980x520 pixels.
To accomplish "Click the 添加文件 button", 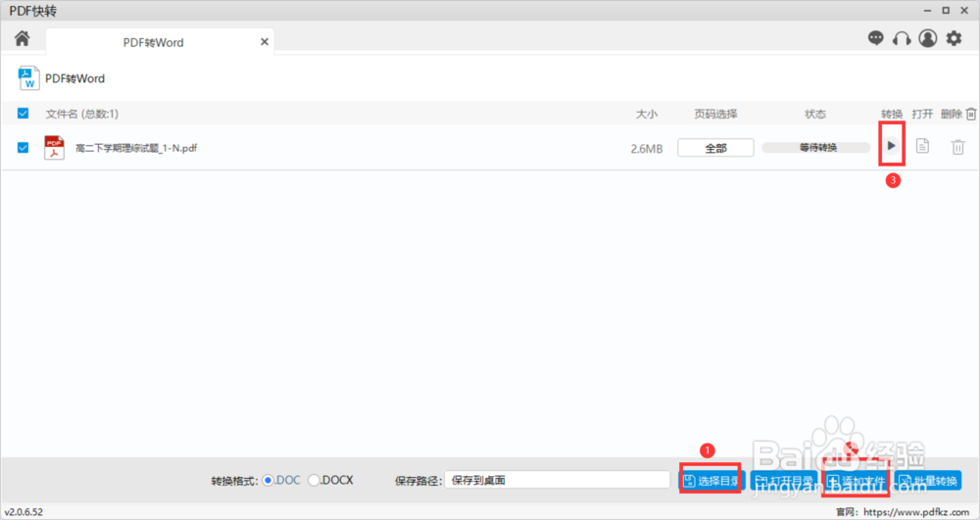I will [x=857, y=481].
